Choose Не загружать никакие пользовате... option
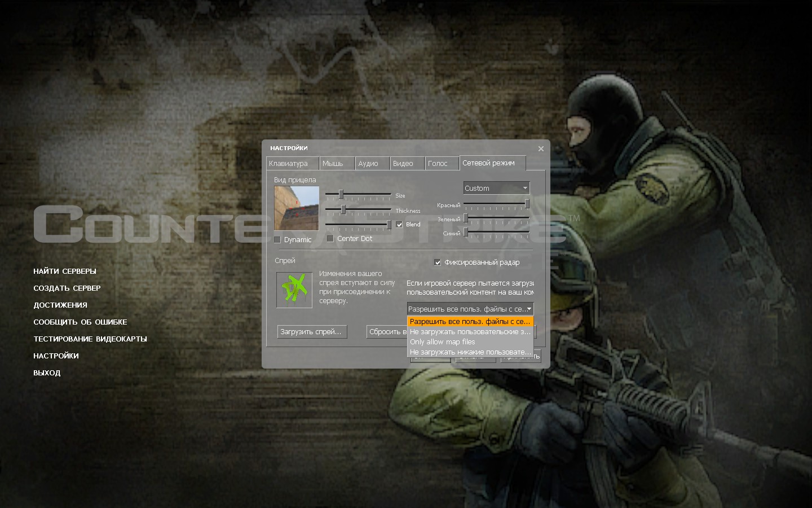The image size is (812, 508). coord(470,352)
